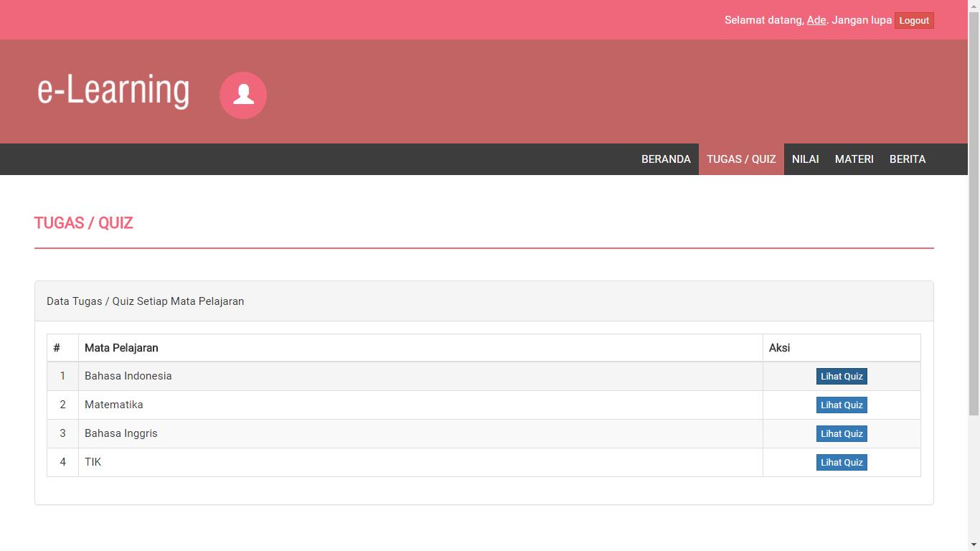Open the Ade username link
The width and height of the screenshot is (980, 551).
click(816, 20)
